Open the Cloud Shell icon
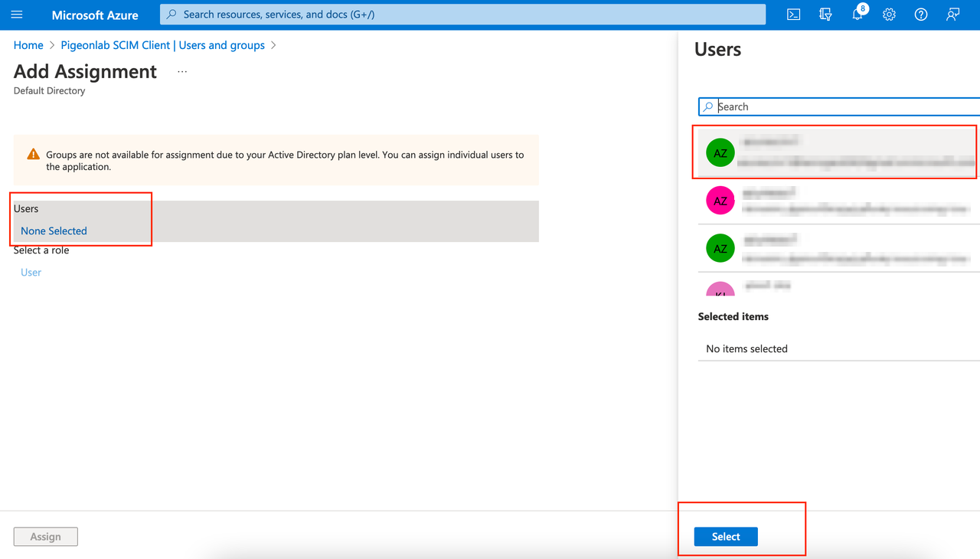This screenshot has height=559, width=980. [794, 15]
